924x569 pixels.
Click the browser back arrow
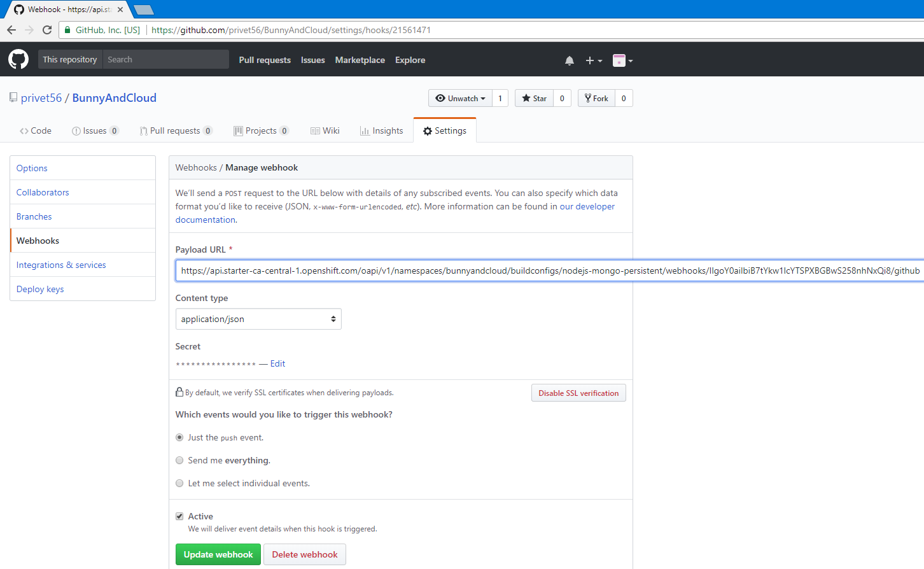11,30
